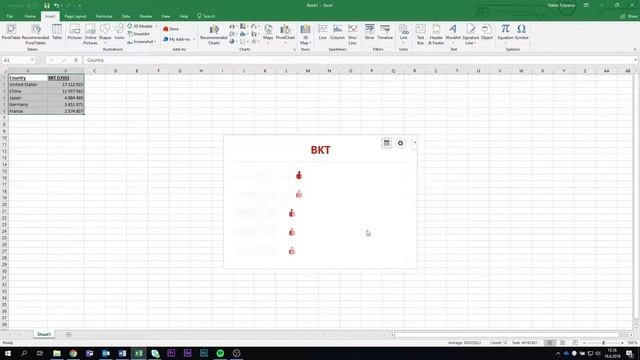Image resolution: width=640 pixels, height=360 pixels.
Task: Insert an Object
Action: click(487, 32)
